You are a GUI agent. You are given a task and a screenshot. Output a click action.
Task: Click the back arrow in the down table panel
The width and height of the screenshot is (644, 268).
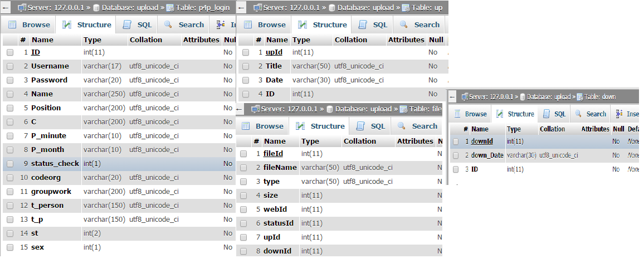[453, 96]
